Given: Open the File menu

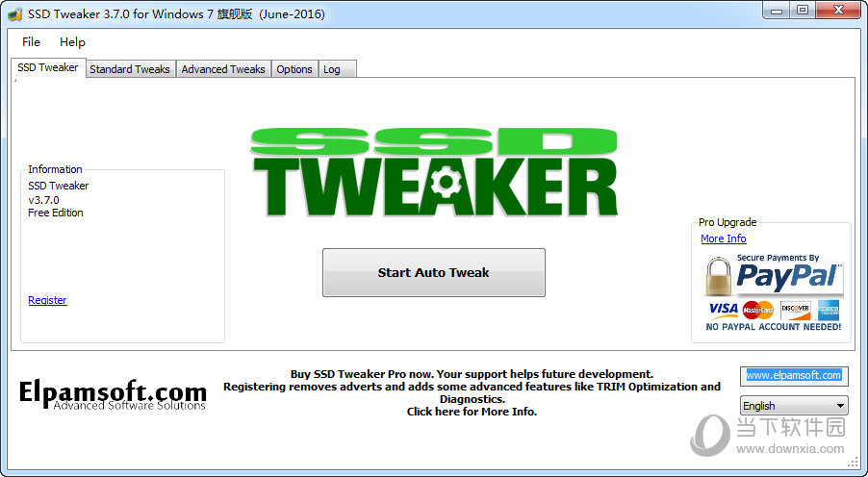Looking at the screenshot, I should click(31, 42).
